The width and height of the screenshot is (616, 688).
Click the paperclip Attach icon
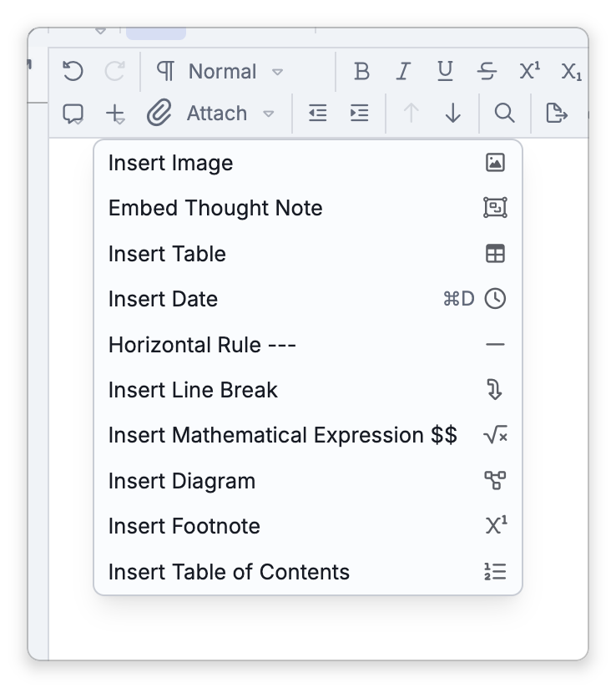159,113
